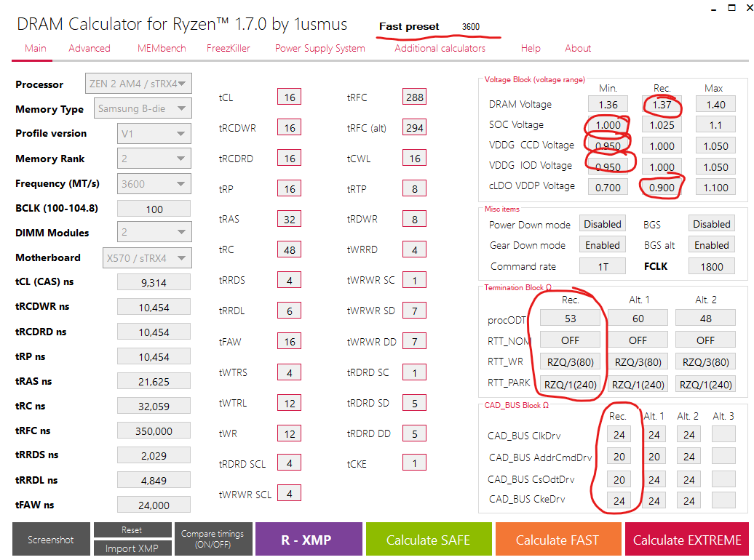Click DRAM Voltage Rec. value 1.37

[662, 104]
